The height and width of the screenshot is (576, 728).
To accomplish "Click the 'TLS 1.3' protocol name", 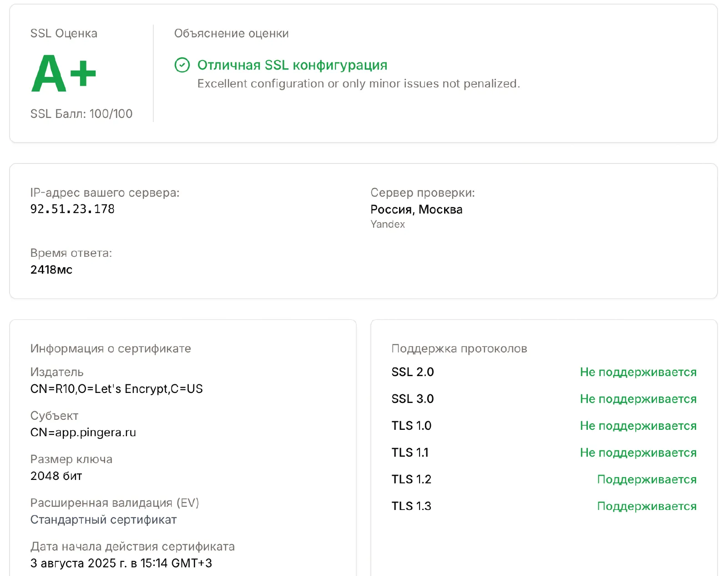I will 411,506.
